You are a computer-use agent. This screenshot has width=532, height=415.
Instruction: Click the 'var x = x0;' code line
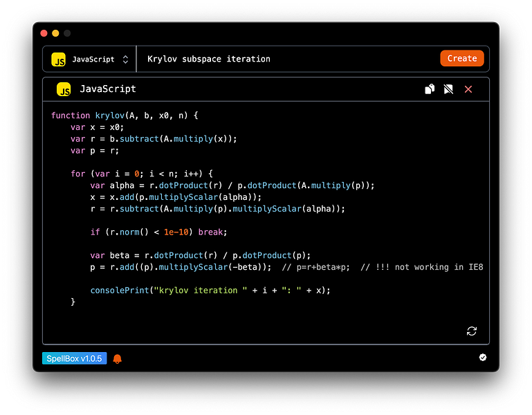98,127
